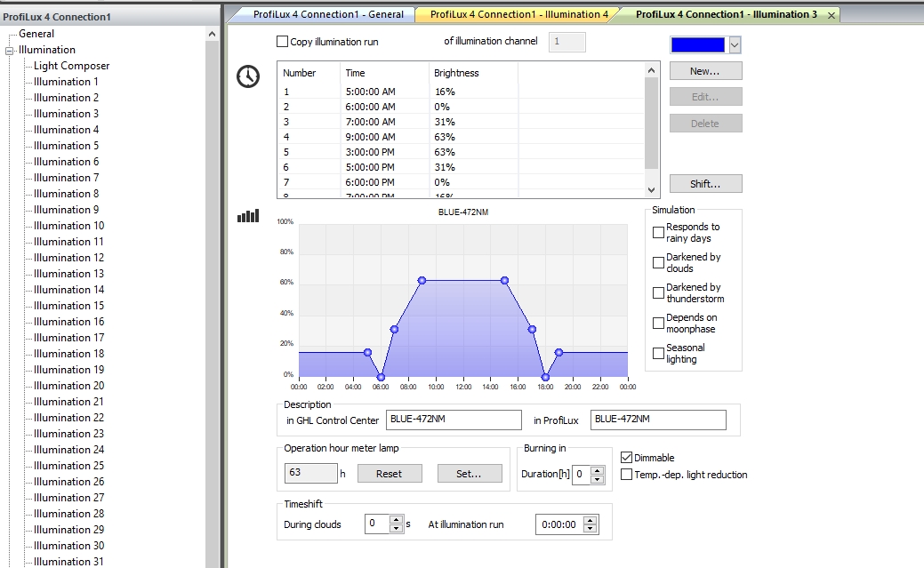Image resolution: width=924 pixels, height=568 pixels.
Task: Toggle Responds to rainy days option
Action: pyautogui.click(x=658, y=232)
